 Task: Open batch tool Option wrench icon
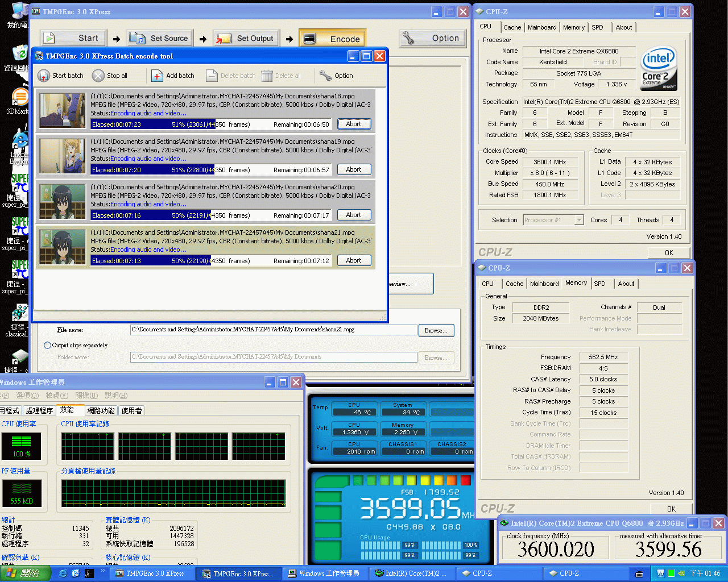(x=325, y=76)
